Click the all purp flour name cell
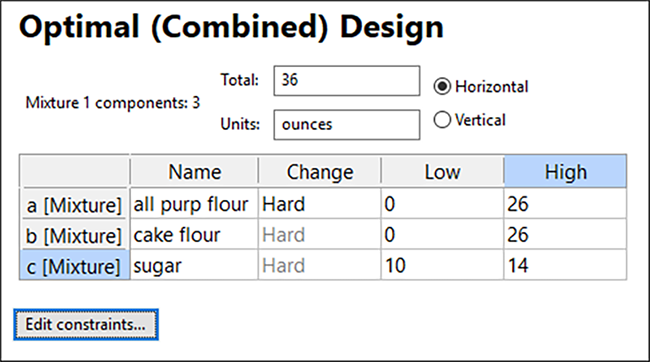Screen dimensions: 650x362 194,204
